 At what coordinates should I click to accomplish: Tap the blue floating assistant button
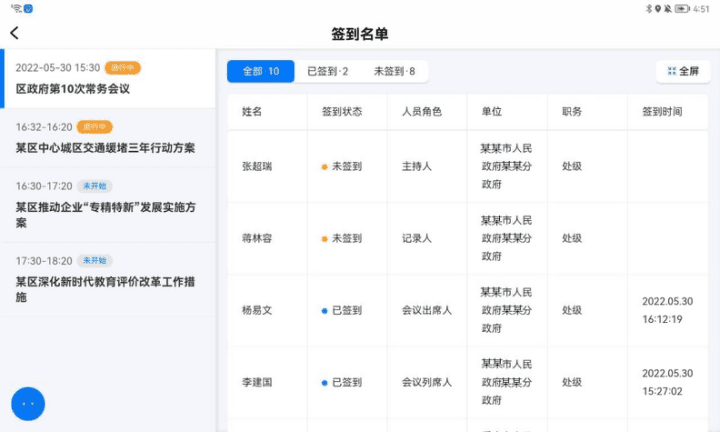click(x=28, y=404)
